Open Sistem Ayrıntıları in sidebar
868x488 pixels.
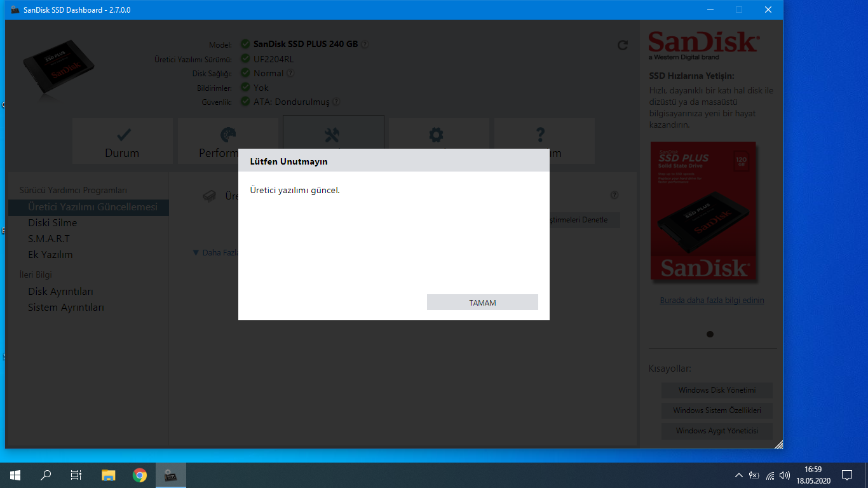click(x=66, y=308)
